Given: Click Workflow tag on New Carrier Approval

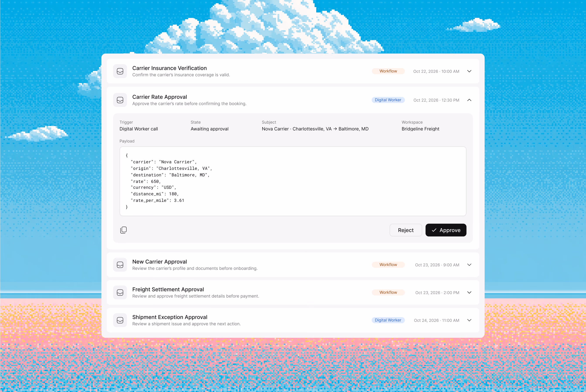Looking at the screenshot, I should 388,265.
